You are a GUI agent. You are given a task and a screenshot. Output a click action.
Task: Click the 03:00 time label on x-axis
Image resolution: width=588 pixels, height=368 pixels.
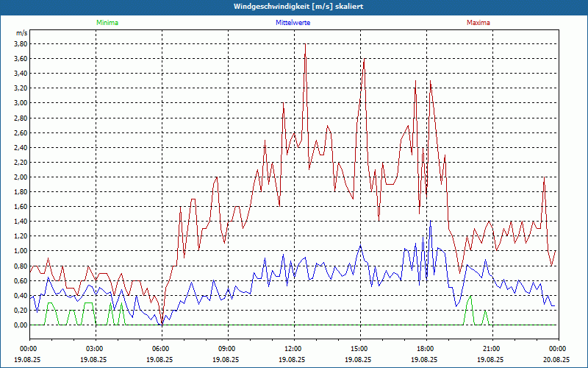tap(96, 349)
